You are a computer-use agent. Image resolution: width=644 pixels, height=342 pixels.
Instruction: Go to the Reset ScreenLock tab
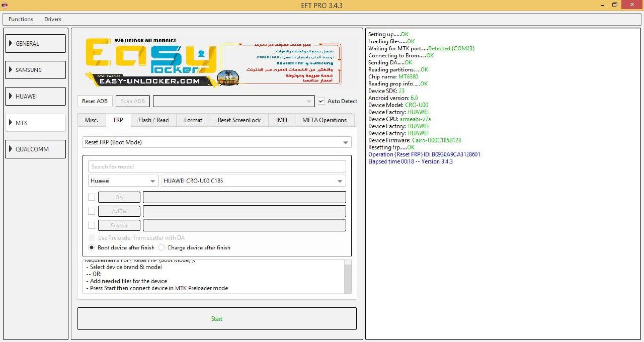click(239, 120)
